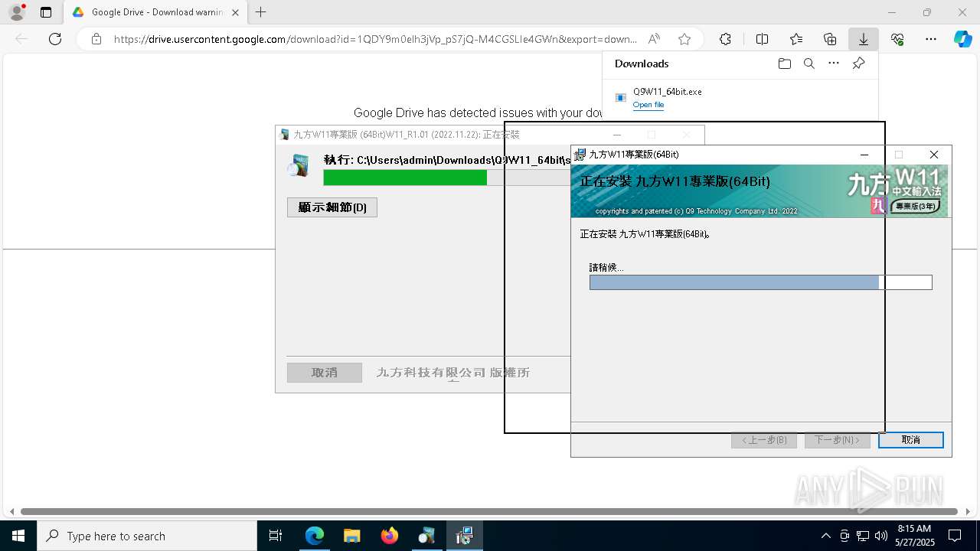Image resolution: width=980 pixels, height=551 pixels.
Task: Open the Read aloud icon in address bar
Action: coord(654,39)
